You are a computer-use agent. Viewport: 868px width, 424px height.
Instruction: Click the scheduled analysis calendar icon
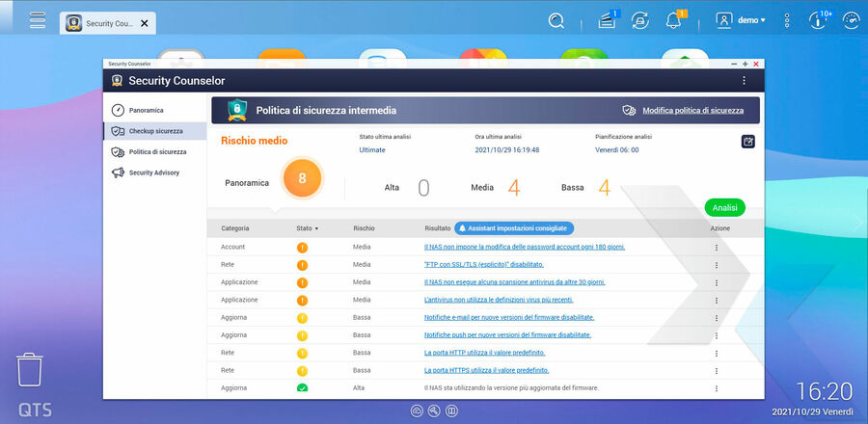pyautogui.click(x=748, y=142)
